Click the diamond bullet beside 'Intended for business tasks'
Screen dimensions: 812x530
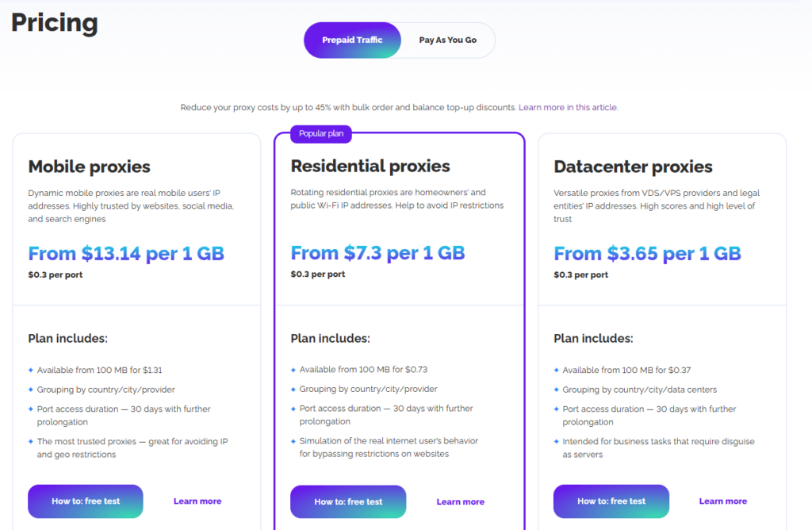[557, 441]
